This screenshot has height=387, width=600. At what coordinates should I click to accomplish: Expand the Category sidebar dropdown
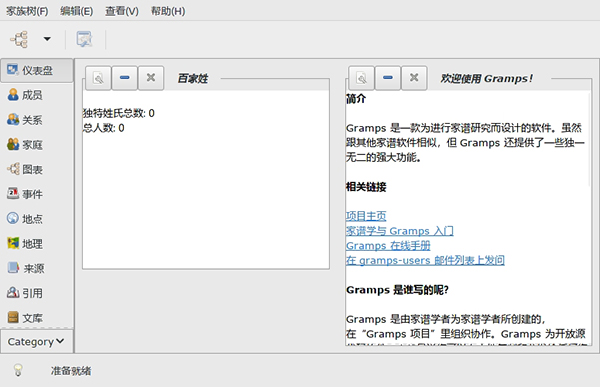click(37, 341)
